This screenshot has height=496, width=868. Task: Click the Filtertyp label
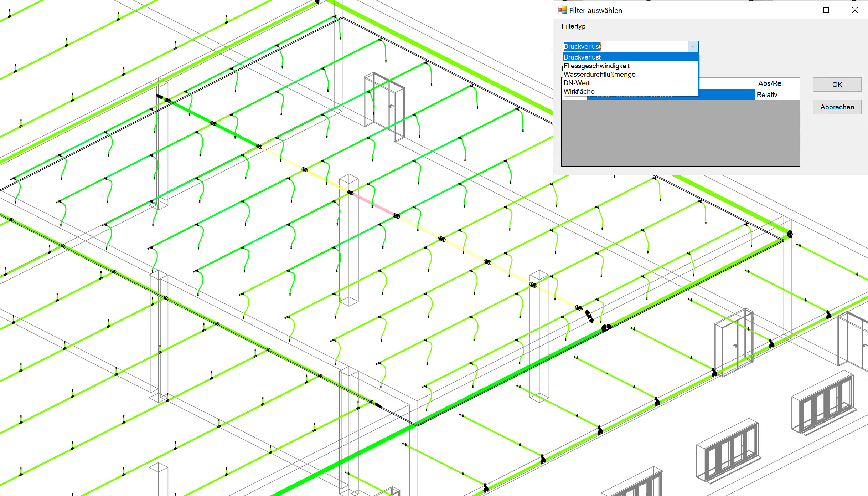coord(573,26)
